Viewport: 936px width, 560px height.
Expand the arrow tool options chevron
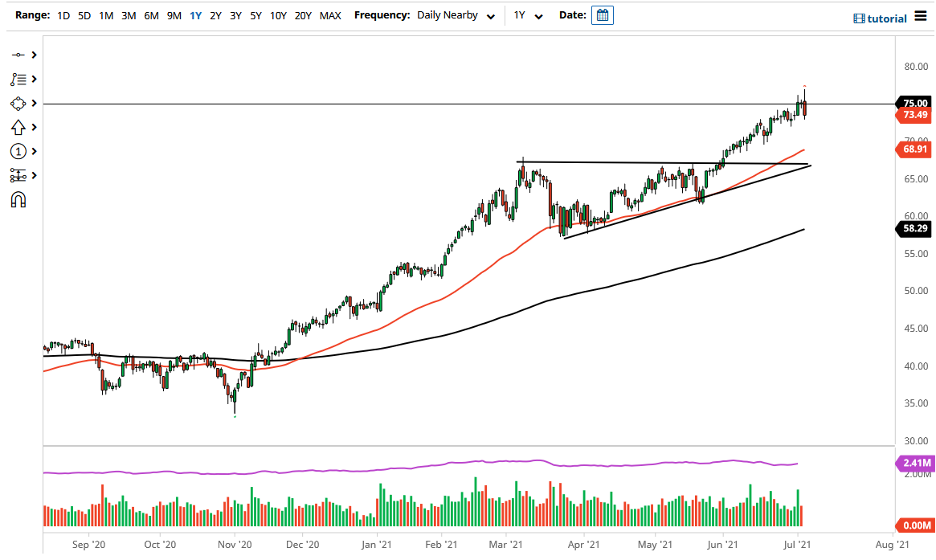click(33, 127)
